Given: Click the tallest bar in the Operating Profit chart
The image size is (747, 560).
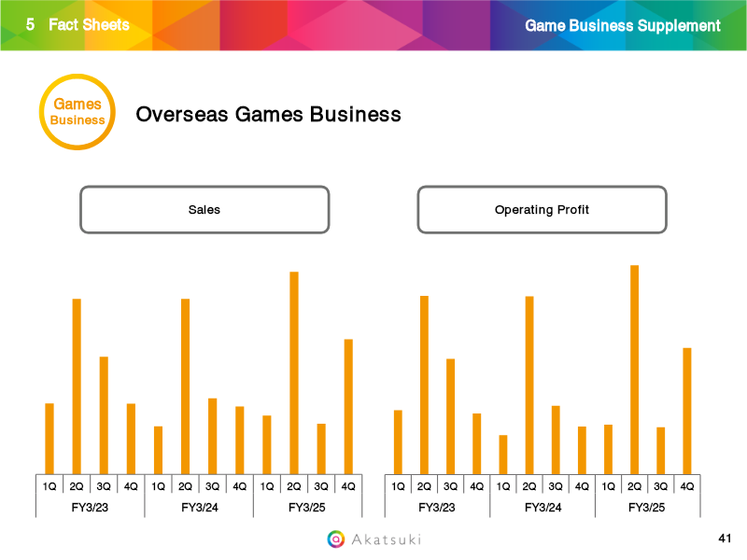Looking at the screenshot, I should pos(635,370).
